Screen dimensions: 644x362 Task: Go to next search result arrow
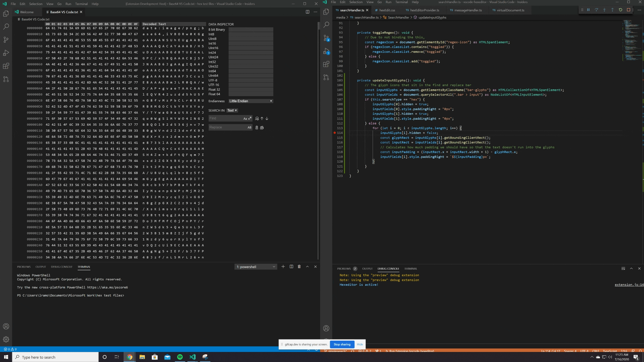(x=267, y=118)
